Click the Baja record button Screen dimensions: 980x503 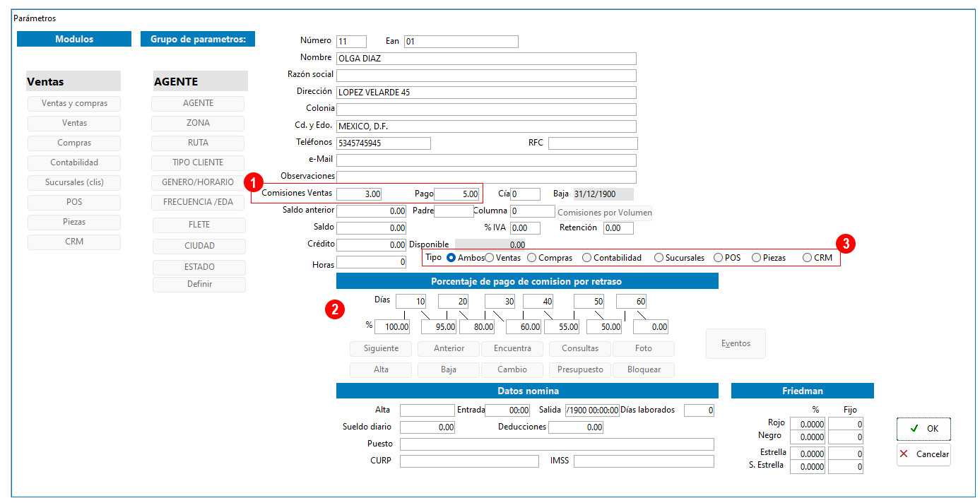point(449,369)
